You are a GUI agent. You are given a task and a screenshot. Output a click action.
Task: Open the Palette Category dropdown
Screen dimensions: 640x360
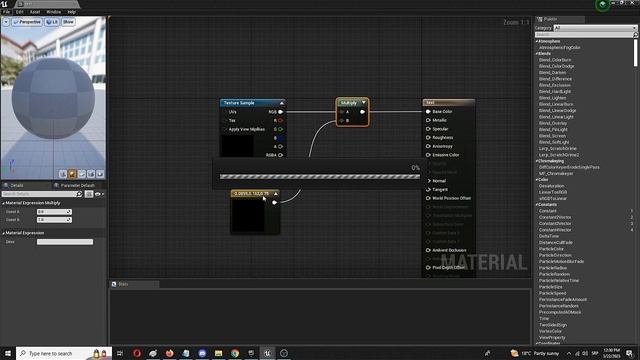coord(595,28)
